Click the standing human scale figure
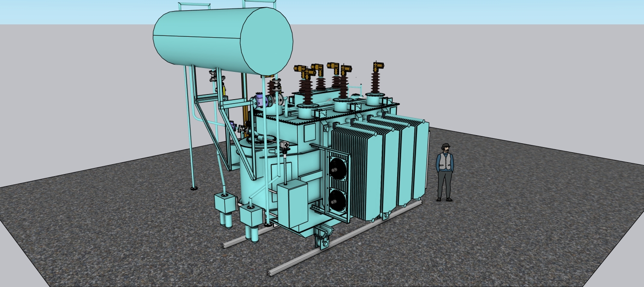Viewport: 644px width, 287px height. 445,172
